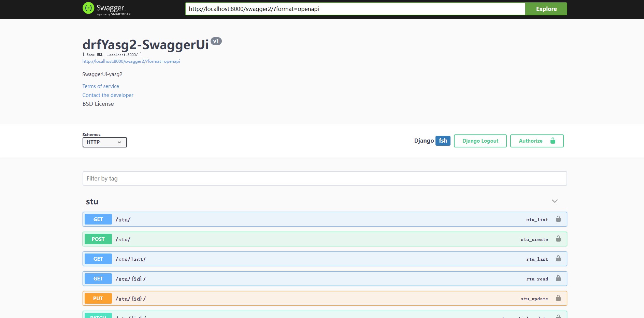The height and width of the screenshot is (318, 644).
Task: Expand the GET /stu/ operation
Action: (x=325, y=219)
